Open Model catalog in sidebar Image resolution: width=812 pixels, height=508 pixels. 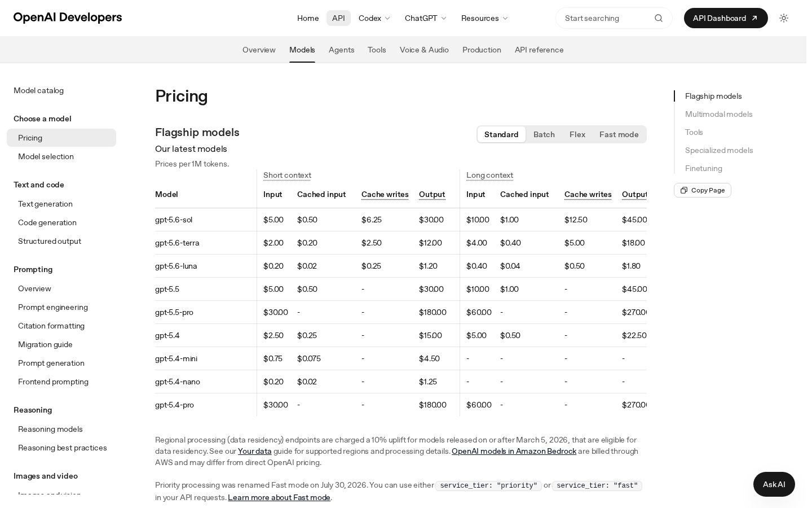pos(38,90)
